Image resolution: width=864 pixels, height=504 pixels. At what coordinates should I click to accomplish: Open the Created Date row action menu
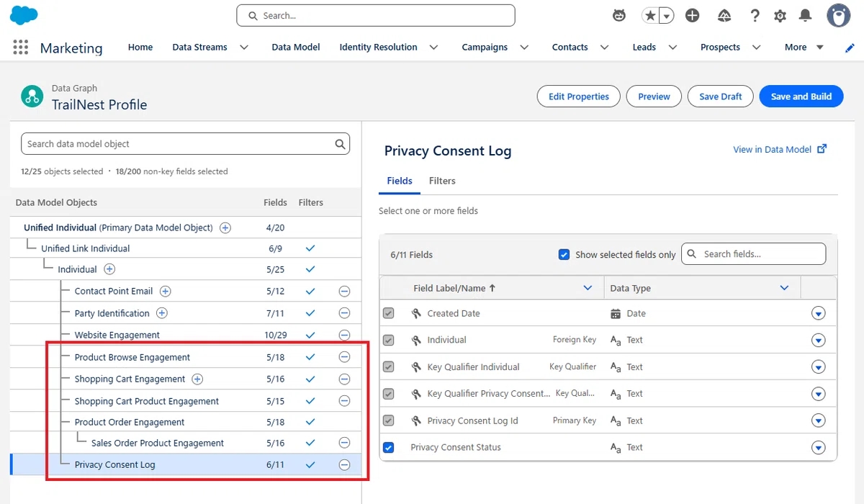[818, 314]
